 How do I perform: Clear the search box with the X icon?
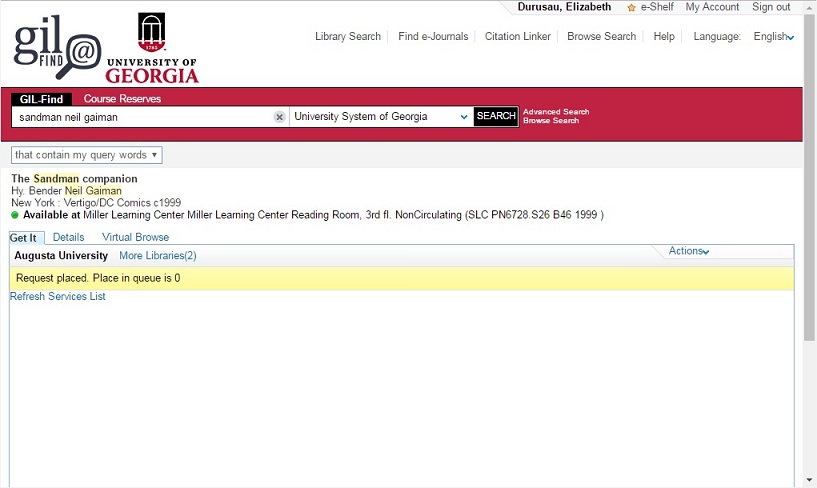[280, 117]
